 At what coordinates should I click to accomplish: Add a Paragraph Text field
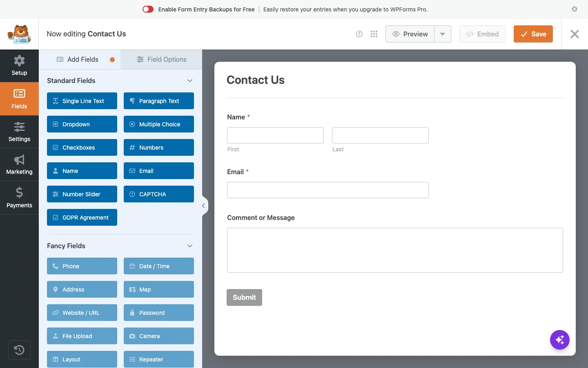pos(159,101)
